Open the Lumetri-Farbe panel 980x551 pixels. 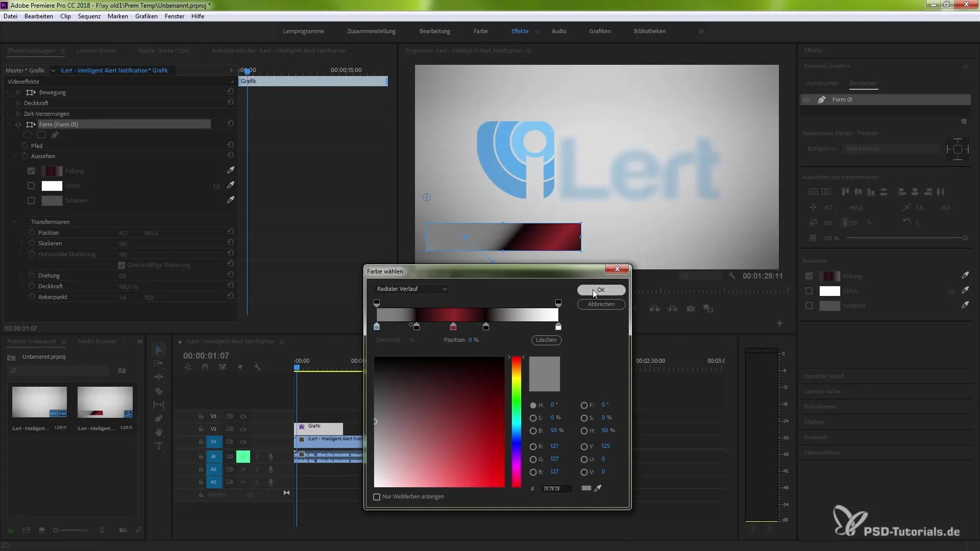tap(822, 391)
